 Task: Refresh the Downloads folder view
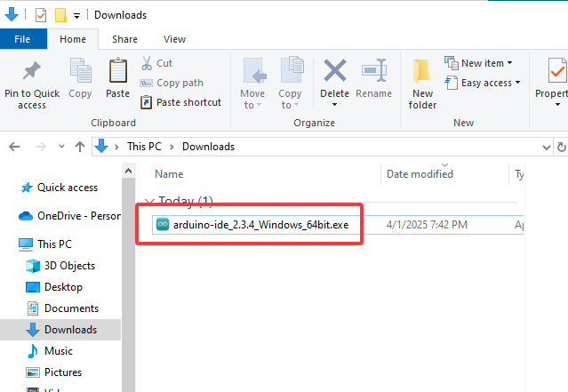(561, 147)
